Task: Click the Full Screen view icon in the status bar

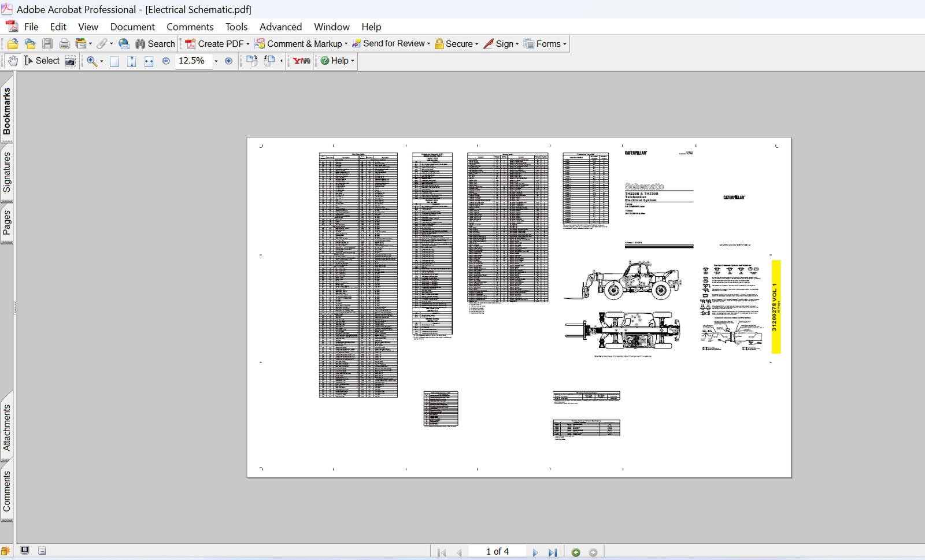Action: 25,550
